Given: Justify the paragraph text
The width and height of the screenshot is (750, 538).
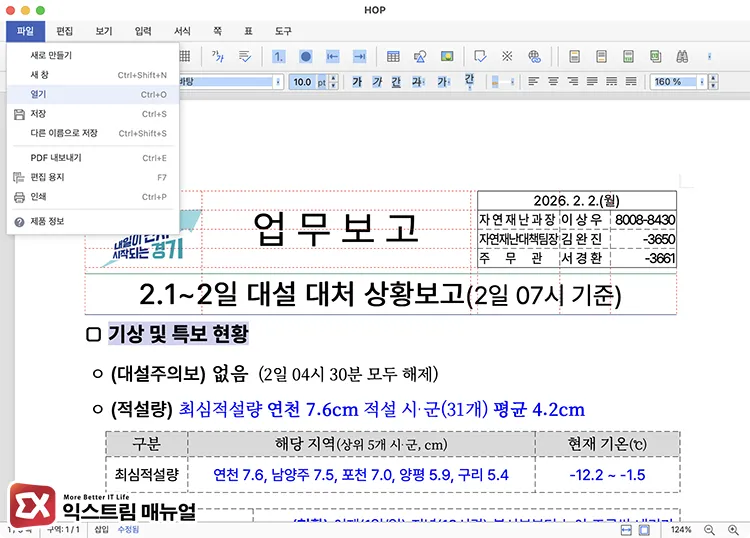Looking at the screenshot, I should click(592, 82).
